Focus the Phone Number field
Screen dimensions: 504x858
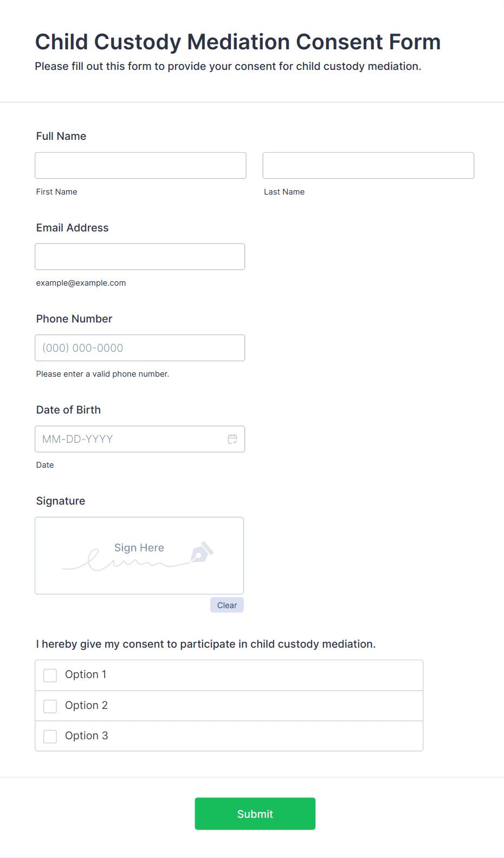(x=140, y=348)
